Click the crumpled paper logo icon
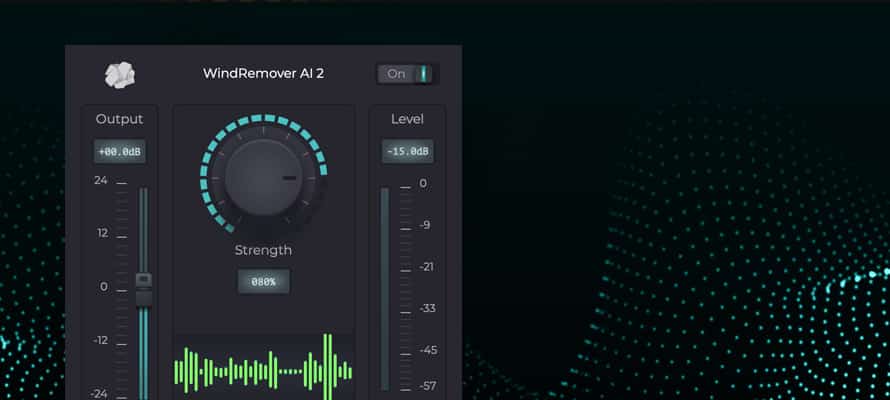Image resolution: width=890 pixels, height=400 pixels. click(120, 75)
